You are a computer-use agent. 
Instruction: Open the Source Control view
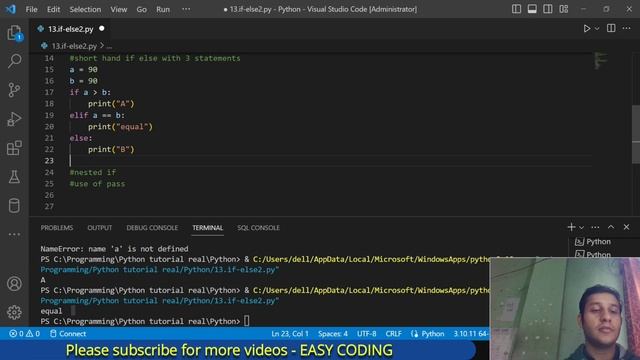point(14,90)
